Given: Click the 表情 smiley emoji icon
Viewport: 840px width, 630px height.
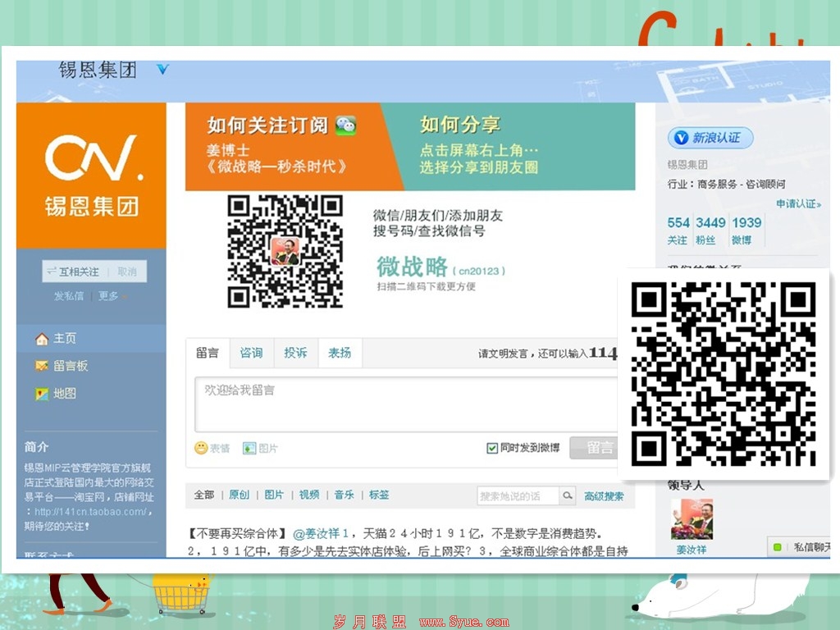Looking at the screenshot, I should pyautogui.click(x=201, y=448).
